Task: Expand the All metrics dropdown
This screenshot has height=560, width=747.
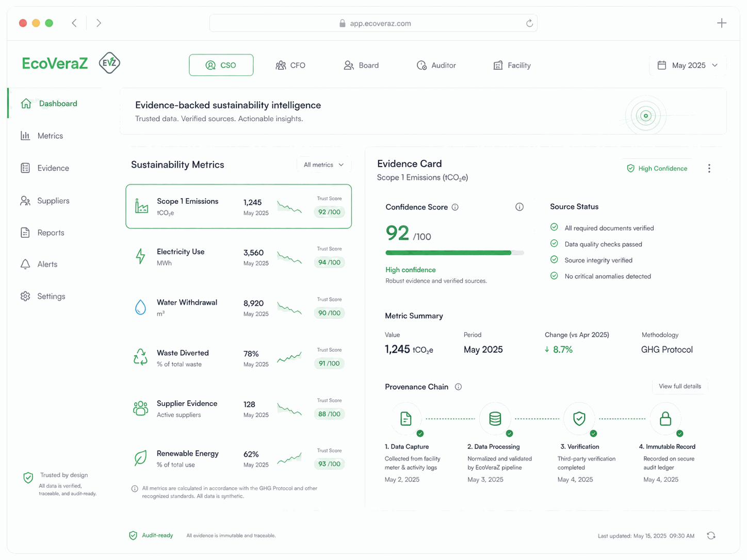Action: pyautogui.click(x=324, y=165)
